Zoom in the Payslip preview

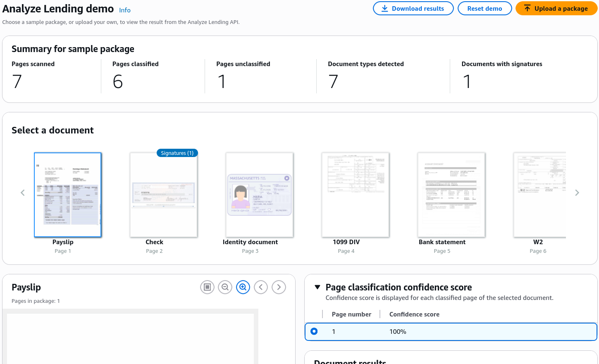[243, 287]
